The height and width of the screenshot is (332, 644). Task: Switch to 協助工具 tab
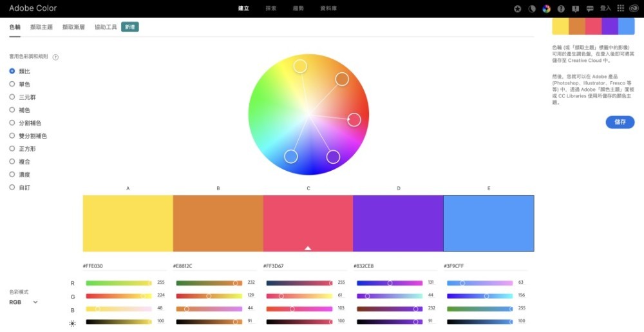pyautogui.click(x=106, y=27)
